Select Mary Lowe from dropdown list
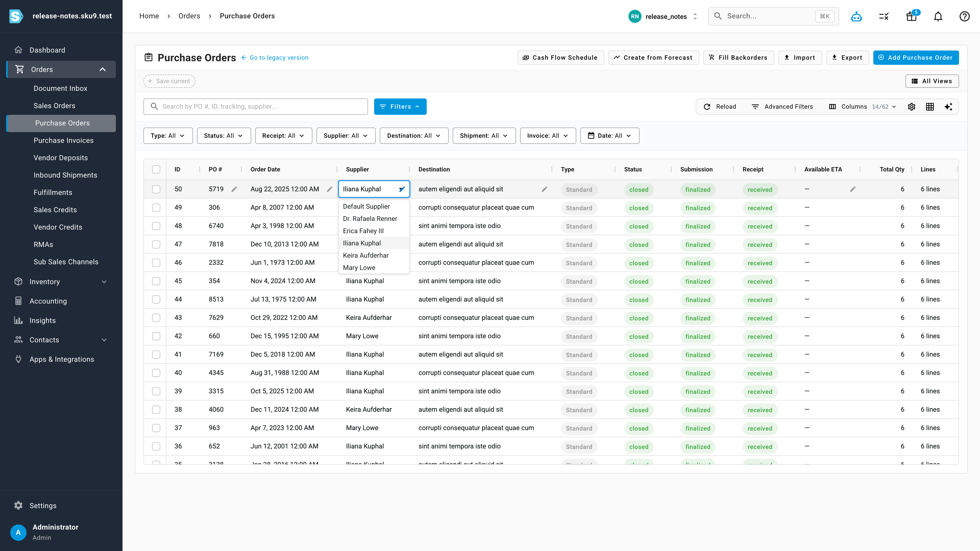 (x=374, y=268)
